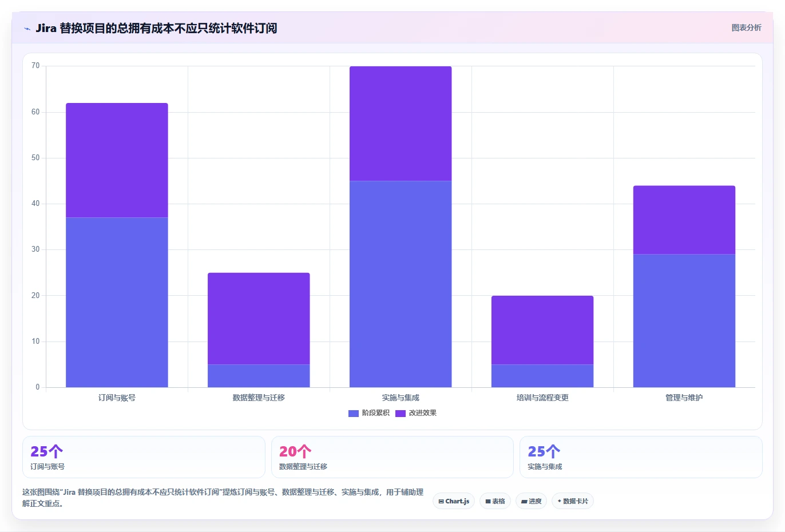Click the blue segment of 实施与集成 bar

click(x=401, y=284)
